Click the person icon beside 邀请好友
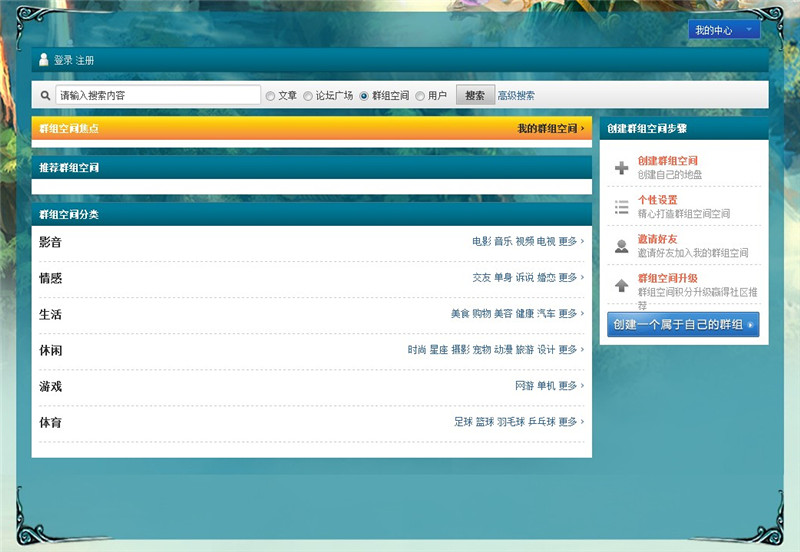Image resolution: width=800 pixels, height=552 pixels. point(621,246)
